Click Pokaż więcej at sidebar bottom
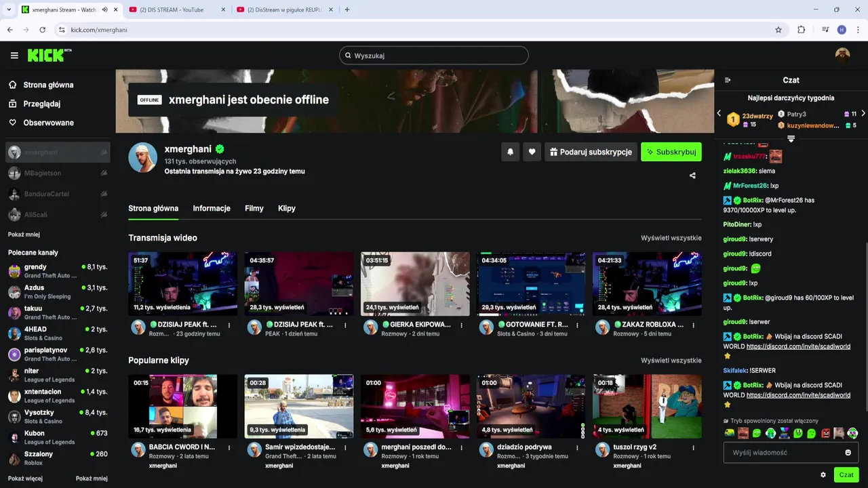Image resolution: width=868 pixels, height=488 pixels. coord(25,479)
